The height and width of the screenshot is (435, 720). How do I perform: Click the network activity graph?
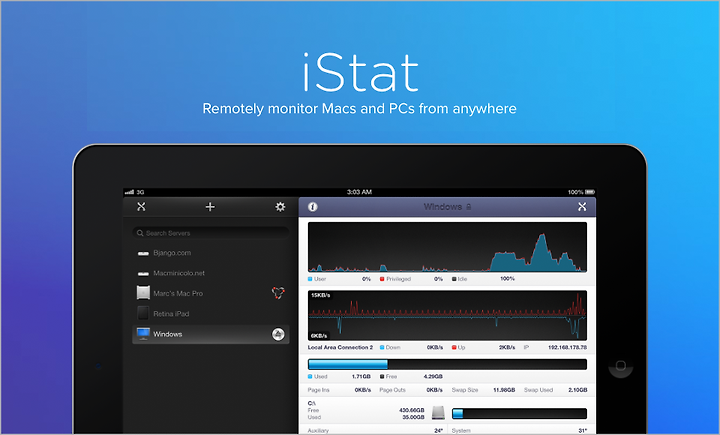[x=447, y=315]
